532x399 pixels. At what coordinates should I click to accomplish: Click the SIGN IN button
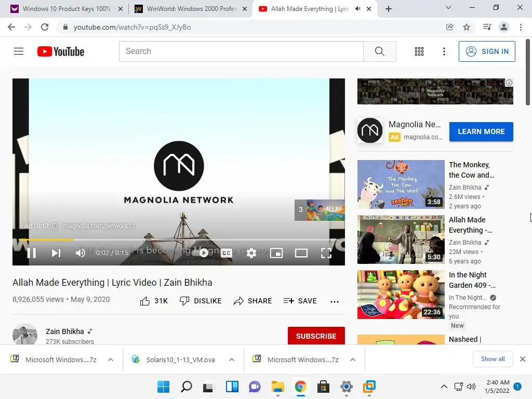click(x=487, y=51)
